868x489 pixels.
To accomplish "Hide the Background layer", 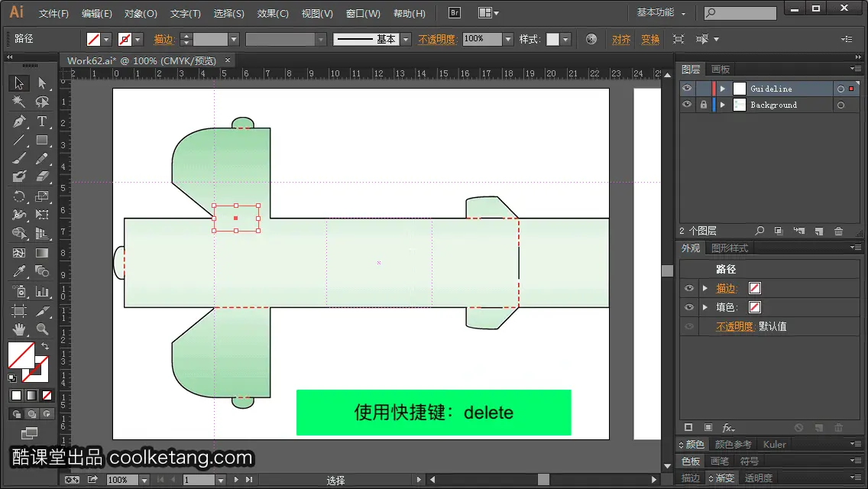I will 687,105.
